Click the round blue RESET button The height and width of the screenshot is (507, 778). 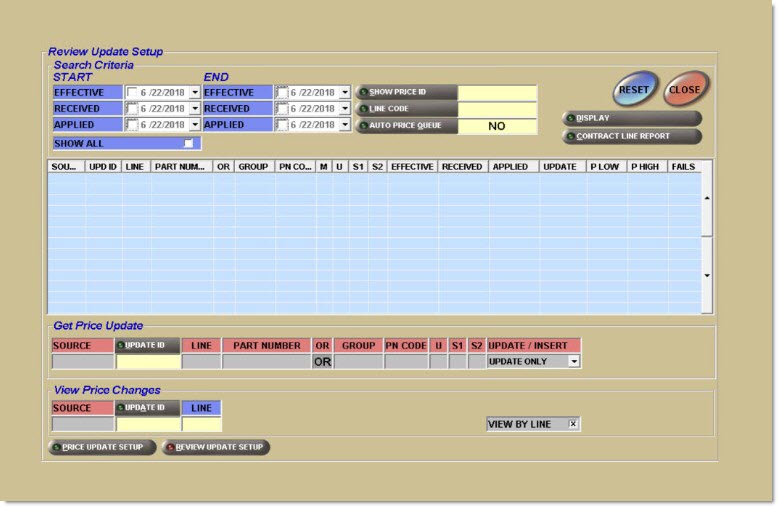pyautogui.click(x=634, y=89)
